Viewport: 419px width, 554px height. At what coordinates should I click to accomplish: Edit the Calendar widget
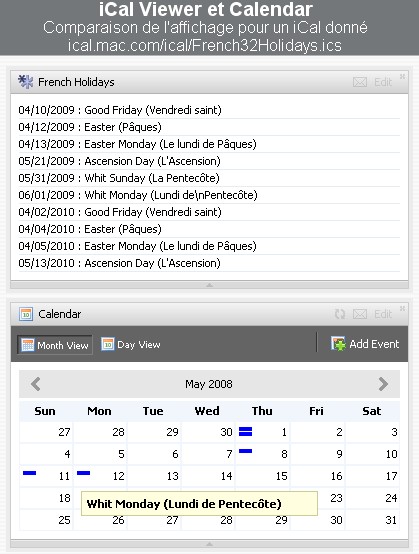383,314
